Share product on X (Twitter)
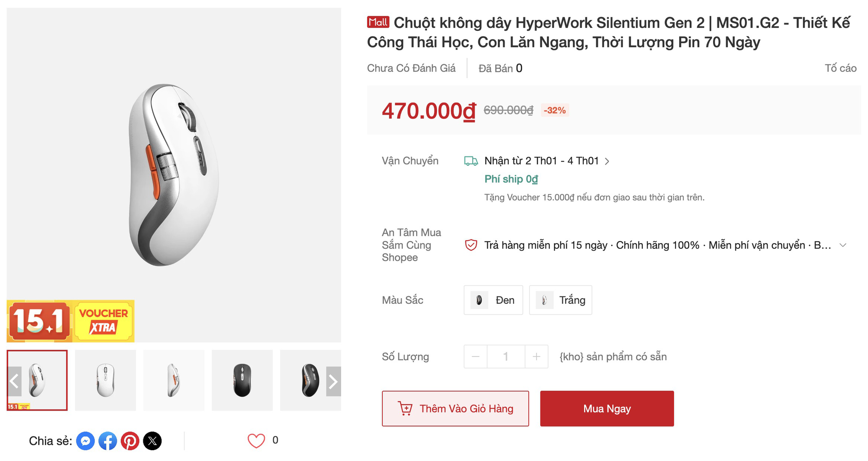This screenshot has height=461, width=868. tap(152, 441)
